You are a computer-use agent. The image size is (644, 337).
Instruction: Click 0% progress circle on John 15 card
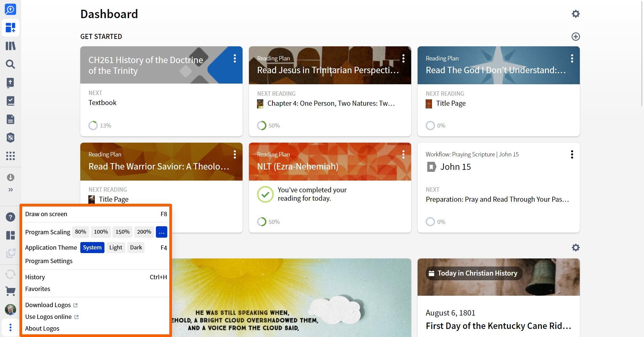[430, 222]
